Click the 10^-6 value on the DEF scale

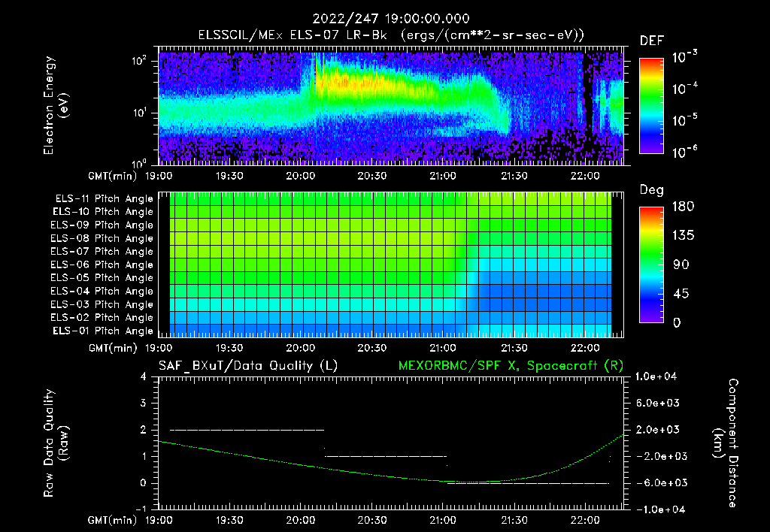pos(684,152)
